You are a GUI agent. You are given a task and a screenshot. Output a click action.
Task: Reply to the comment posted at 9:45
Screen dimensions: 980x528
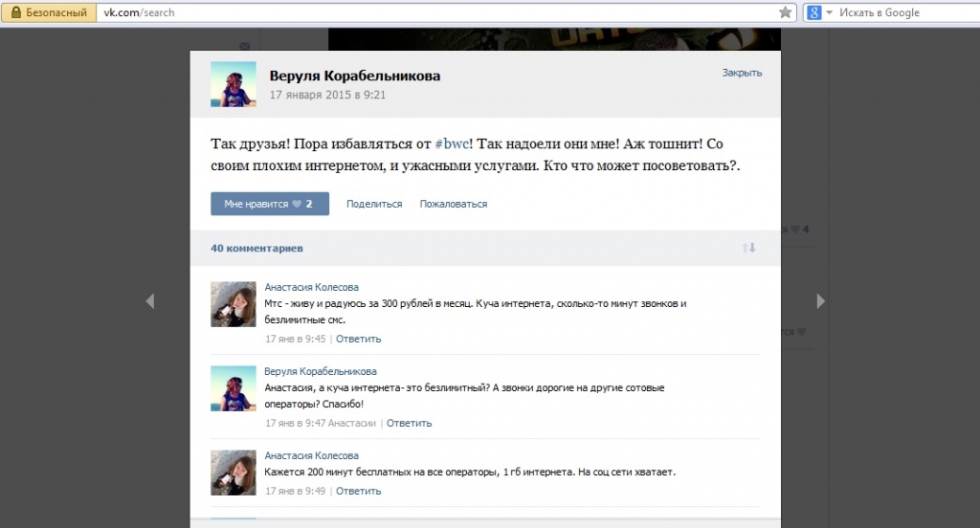359,339
